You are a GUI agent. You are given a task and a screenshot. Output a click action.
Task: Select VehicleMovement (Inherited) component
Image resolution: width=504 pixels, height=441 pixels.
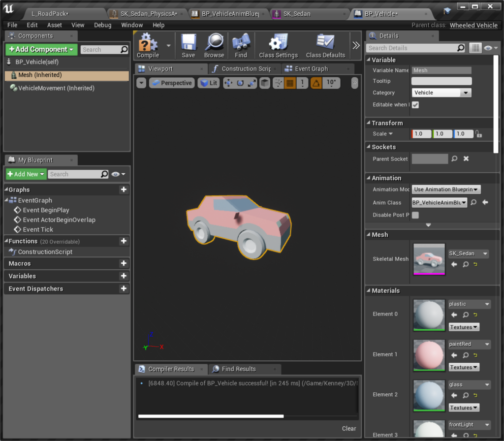(56, 88)
